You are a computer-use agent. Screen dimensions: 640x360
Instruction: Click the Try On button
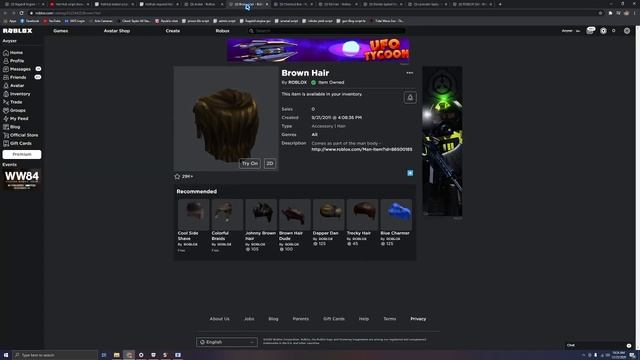[x=250, y=163]
